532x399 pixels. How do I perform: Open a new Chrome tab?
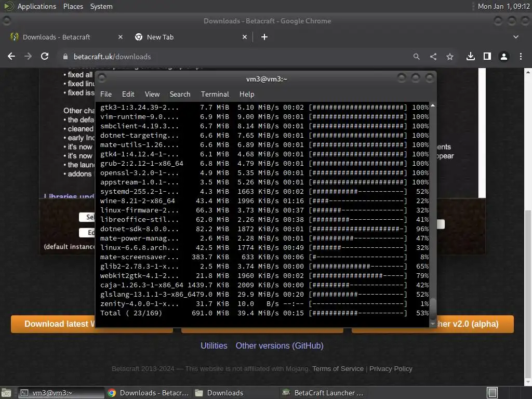pos(264,37)
